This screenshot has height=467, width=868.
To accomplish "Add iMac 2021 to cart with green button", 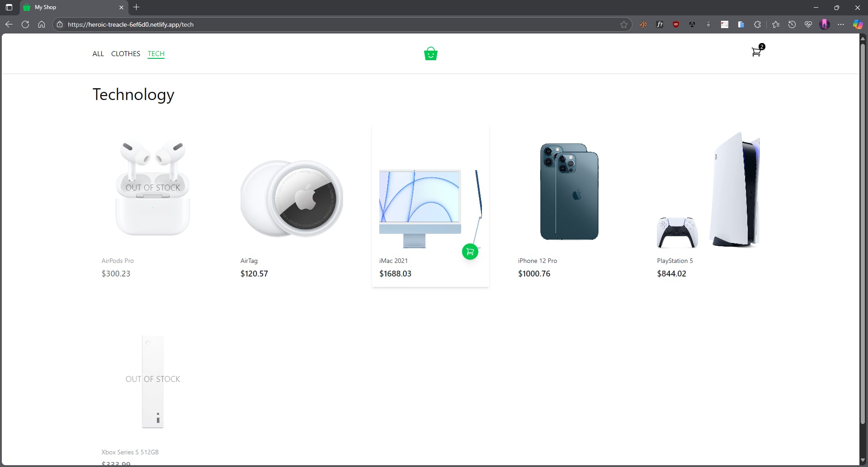I will (x=470, y=252).
